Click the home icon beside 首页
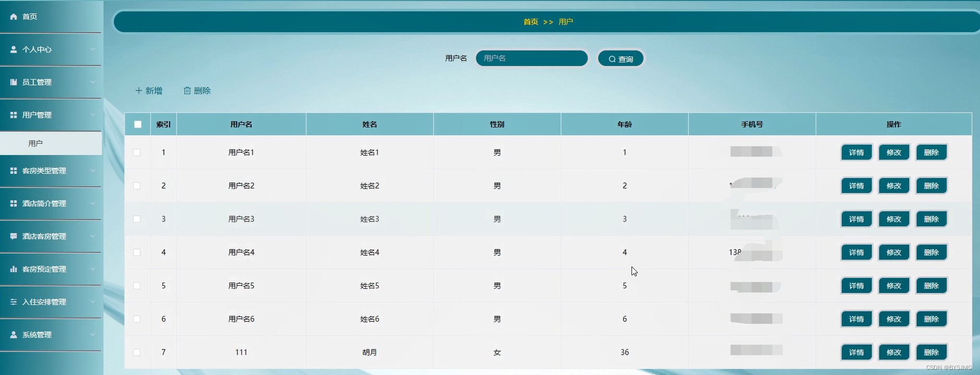This screenshot has width=980, height=375. point(14,17)
